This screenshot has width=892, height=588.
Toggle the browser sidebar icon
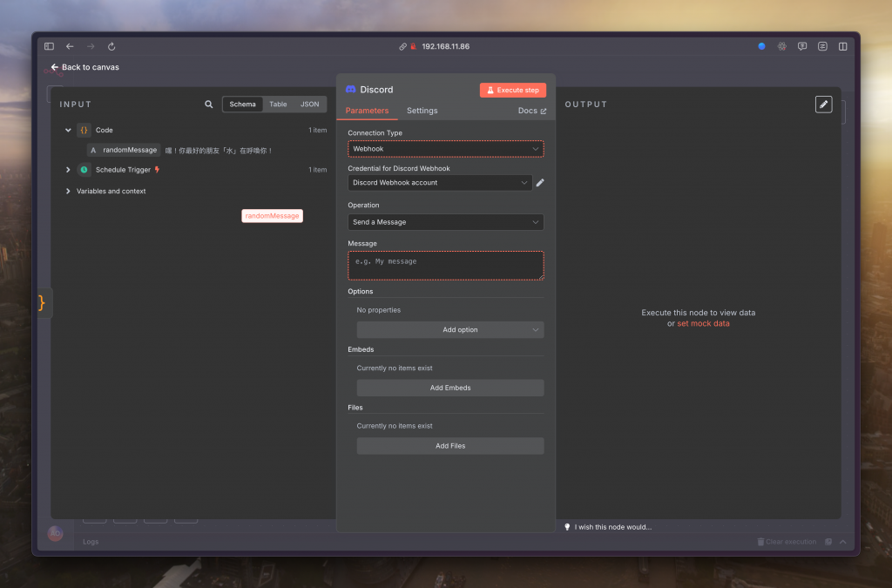click(49, 46)
